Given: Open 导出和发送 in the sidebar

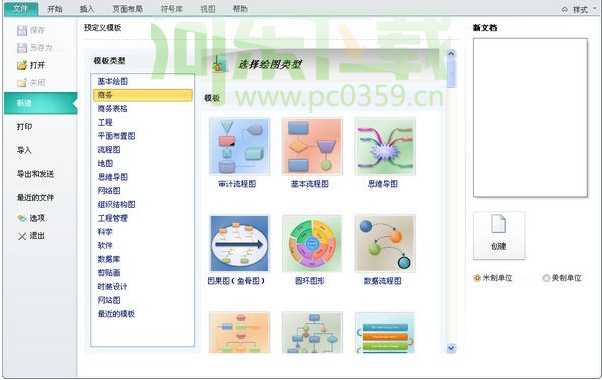Looking at the screenshot, I should (x=35, y=174).
